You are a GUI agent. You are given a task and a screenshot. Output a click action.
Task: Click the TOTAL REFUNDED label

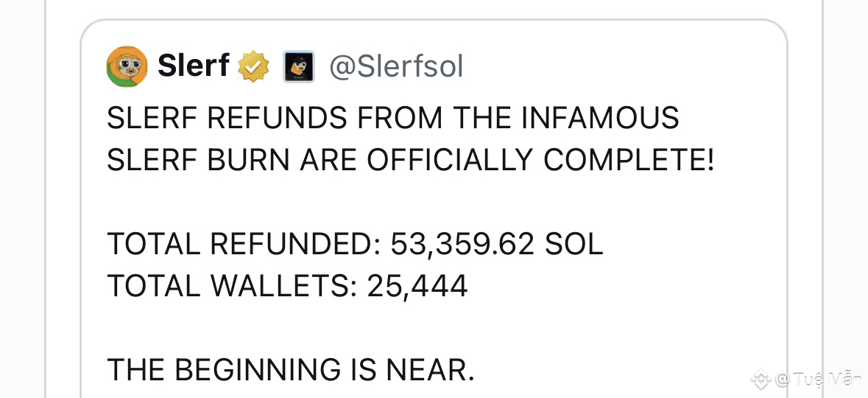(244, 245)
